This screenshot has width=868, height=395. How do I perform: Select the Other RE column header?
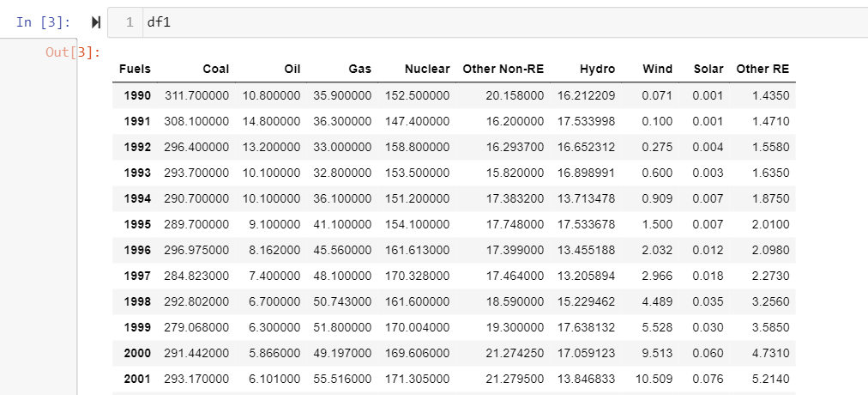point(763,70)
